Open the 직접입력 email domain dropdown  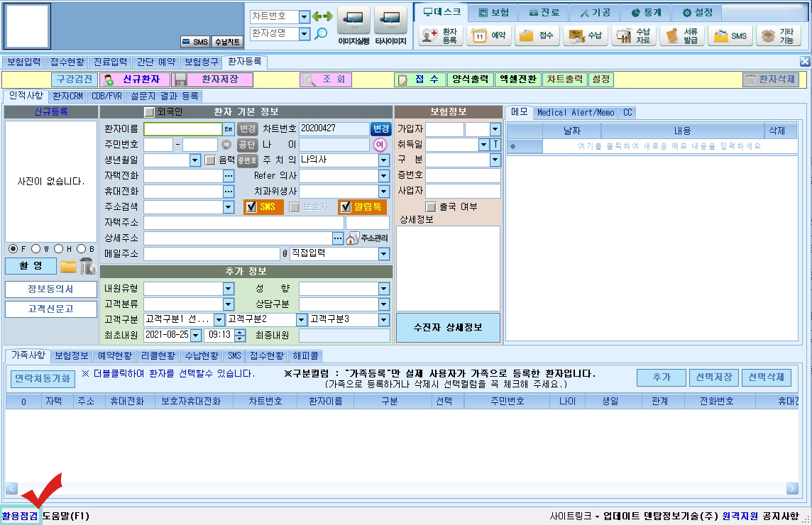click(384, 254)
